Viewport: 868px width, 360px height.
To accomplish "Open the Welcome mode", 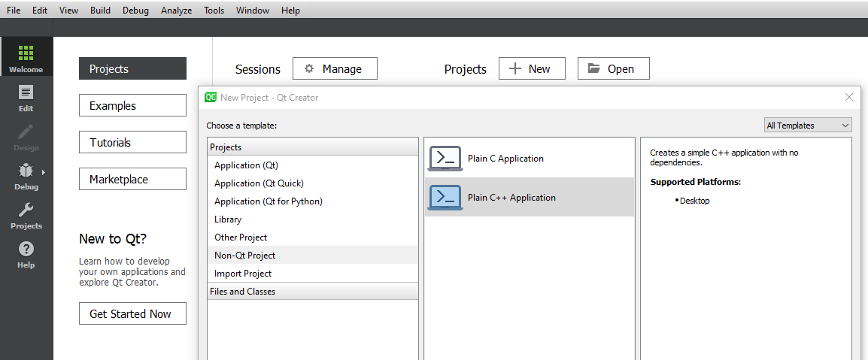I will click(26, 57).
